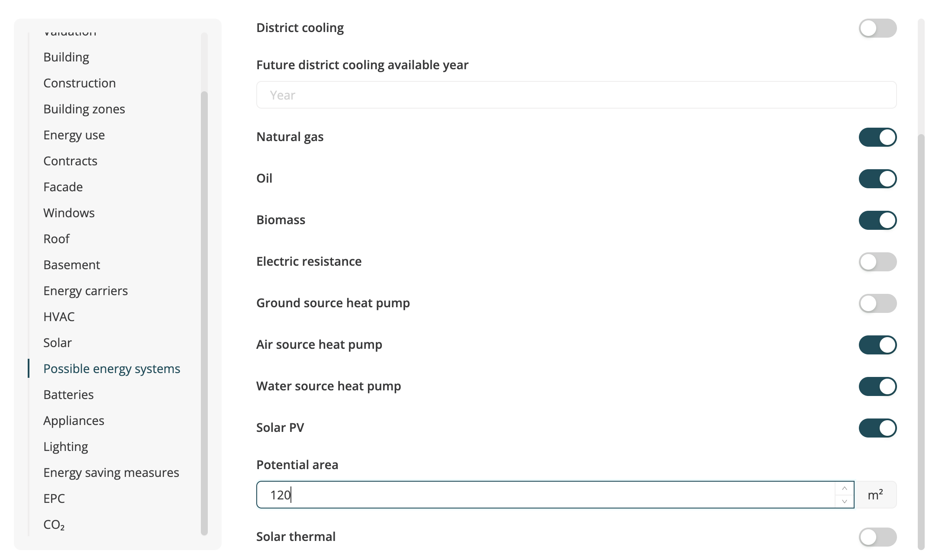The height and width of the screenshot is (560, 942).
Task: Select Batteries in the sidebar
Action: click(x=68, y=395)
